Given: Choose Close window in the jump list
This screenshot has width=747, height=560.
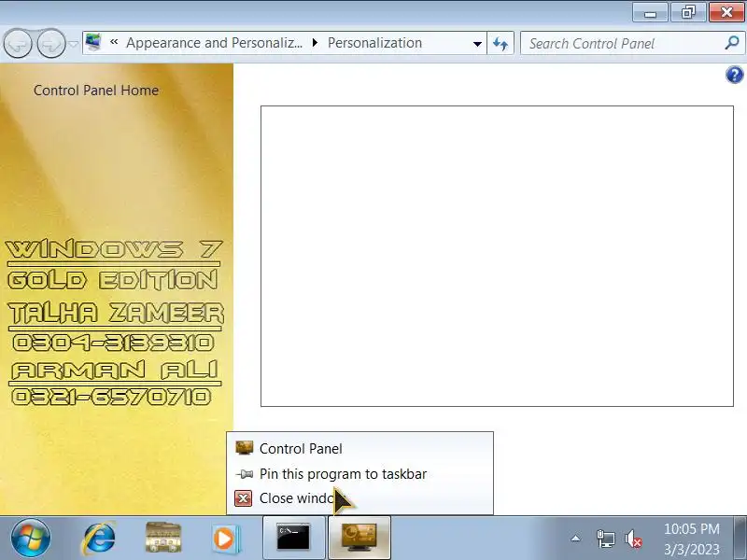Looking at the screenshot, I should pyautogui.click(x=359, y=498).
